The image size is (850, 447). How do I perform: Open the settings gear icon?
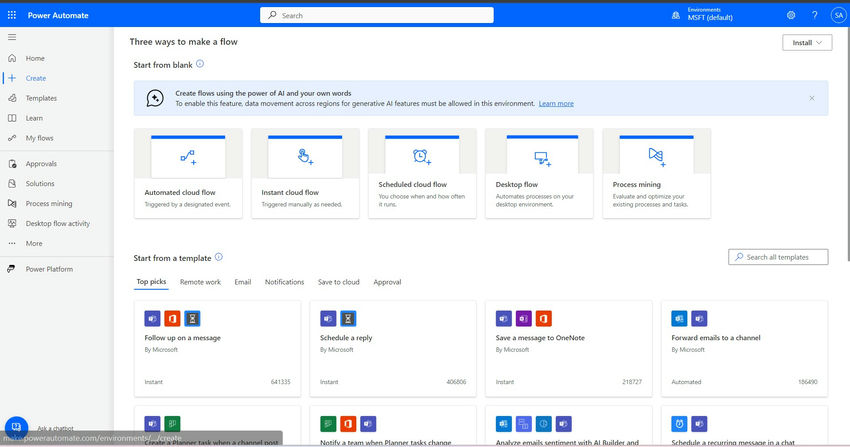point(791,15)
